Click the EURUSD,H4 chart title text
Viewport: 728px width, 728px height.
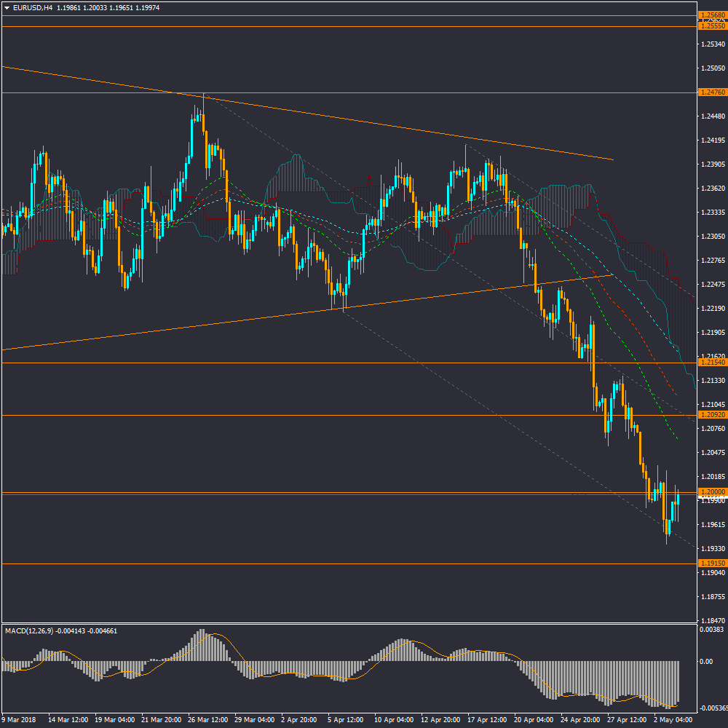click(33, 7)
